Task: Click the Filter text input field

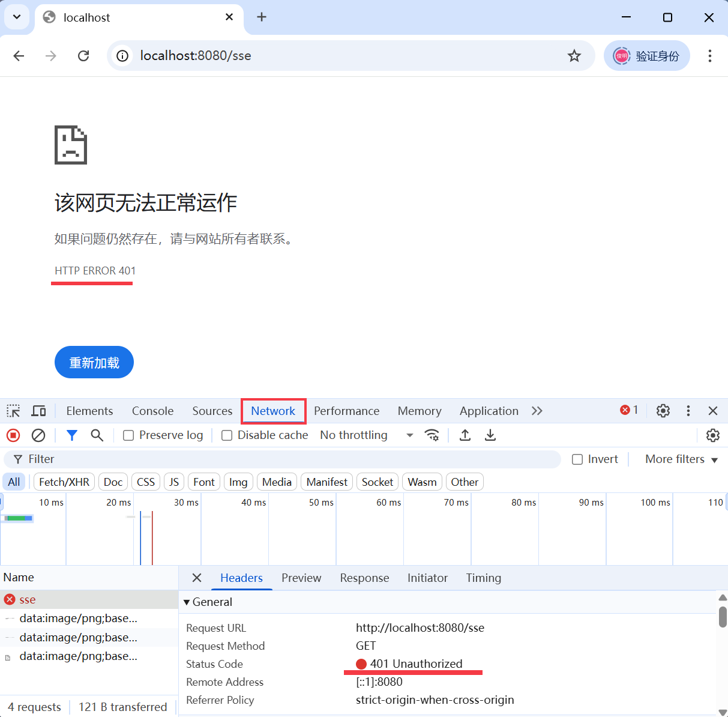Action: click(288, 459)
